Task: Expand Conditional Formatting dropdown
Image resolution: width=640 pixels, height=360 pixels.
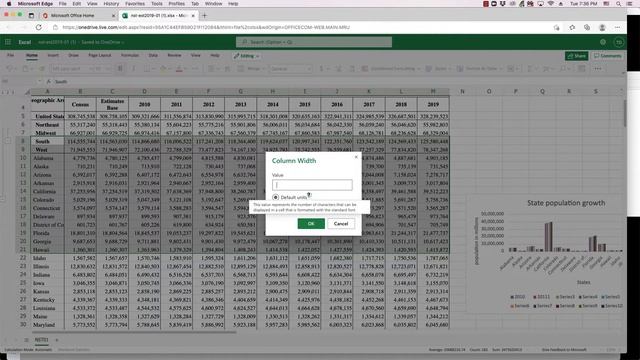Action: tap(418, 69)
